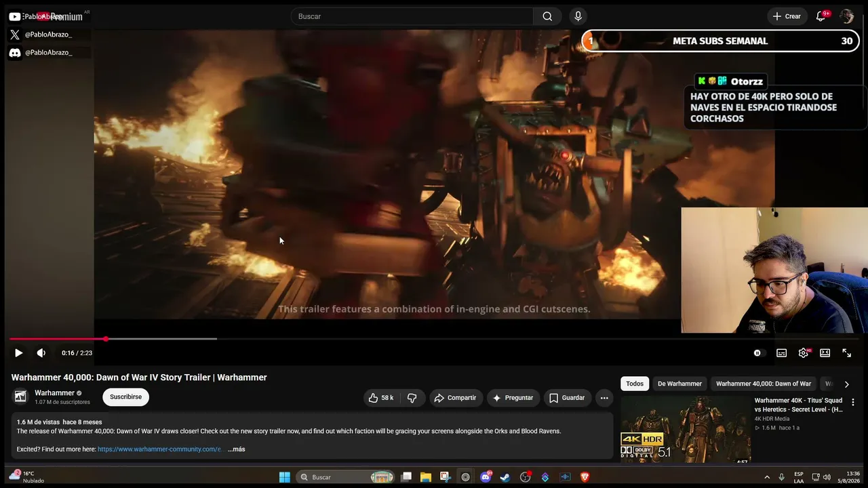
Task: Show more filter chips with the arrow
Action: coord(846,384)
